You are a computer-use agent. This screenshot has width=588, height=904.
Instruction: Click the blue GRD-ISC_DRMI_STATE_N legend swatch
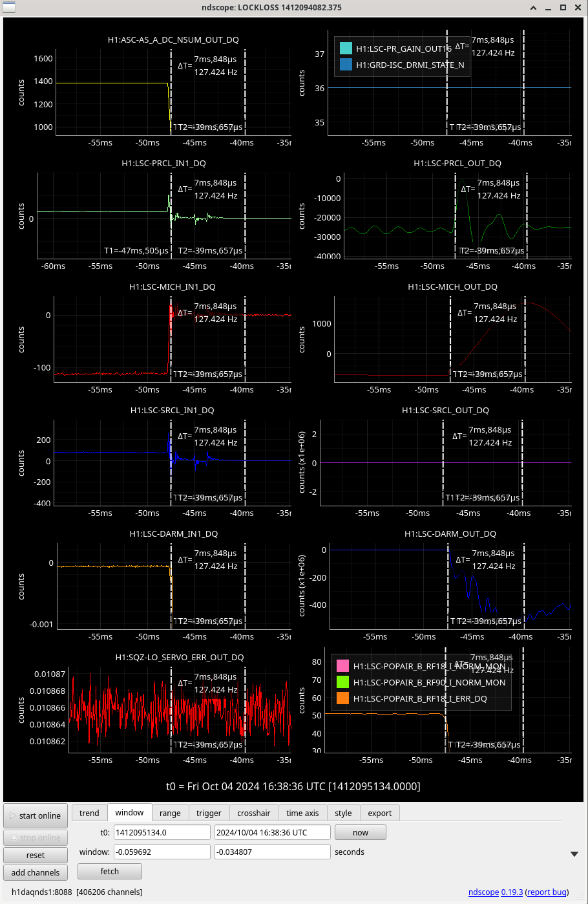[346, 65]
